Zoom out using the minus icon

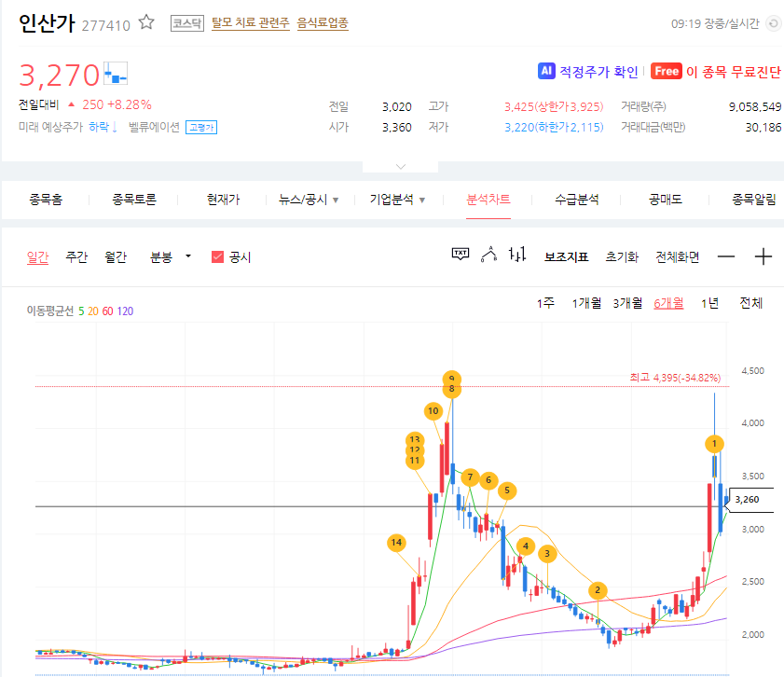pyautogui.click(x=726, y=255)
